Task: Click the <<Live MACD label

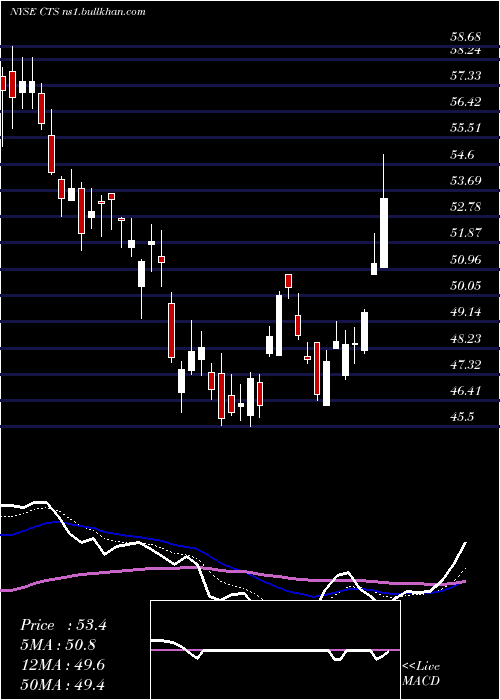Action: pos(421,673)
